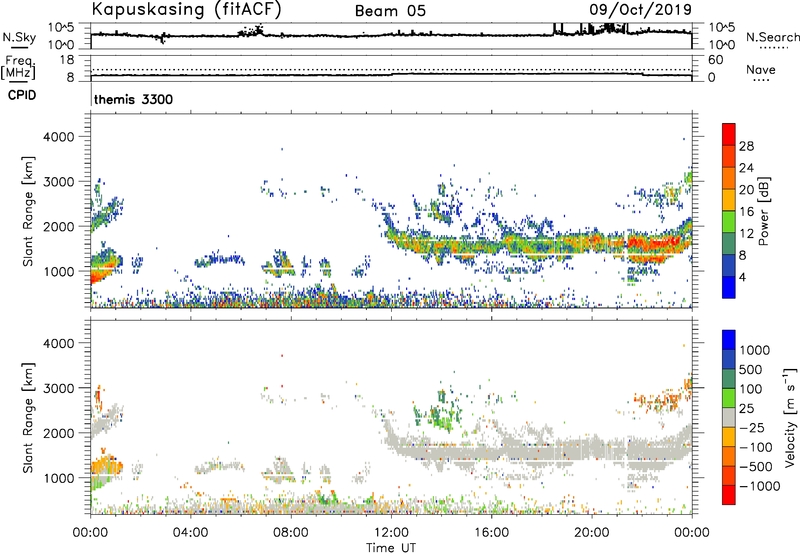Click the 'Freq. [MHz]' axis label
The height and width of the screenshot is (554, 800).
18,67
